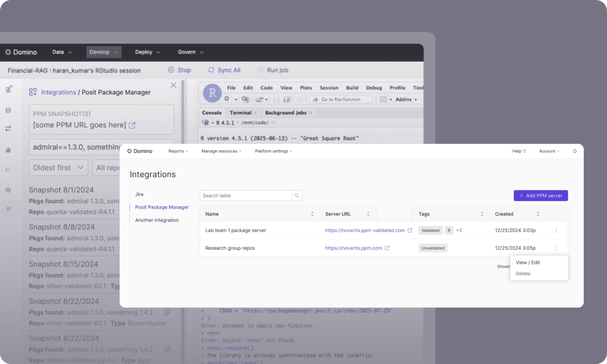Click Go to file/function field
The height and width of the screenshot is (364, 607).
[341, 100]
